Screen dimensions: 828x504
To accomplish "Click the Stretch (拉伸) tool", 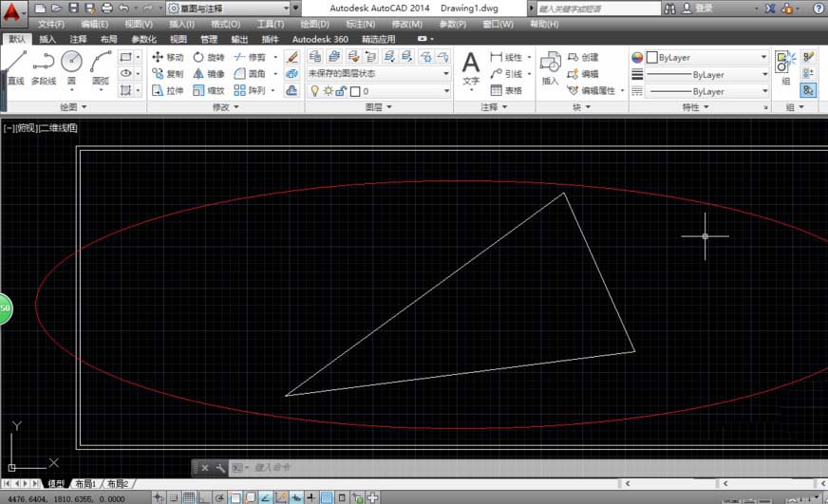I will (167, 91).
